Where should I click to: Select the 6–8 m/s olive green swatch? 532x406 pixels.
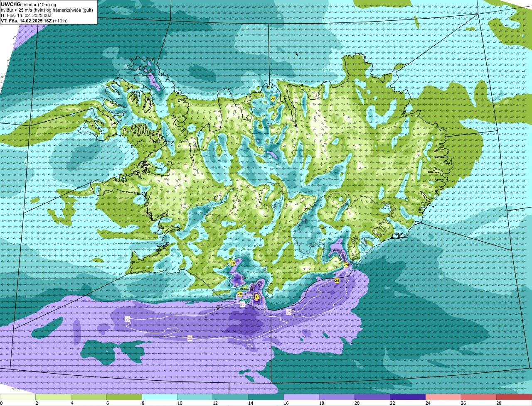click(124, 397)
